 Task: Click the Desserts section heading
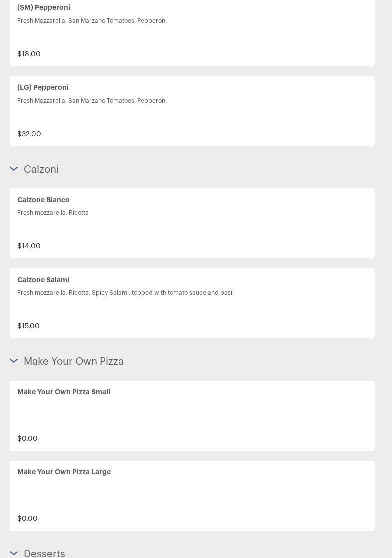pyautogui.click(x=44, y=553)
